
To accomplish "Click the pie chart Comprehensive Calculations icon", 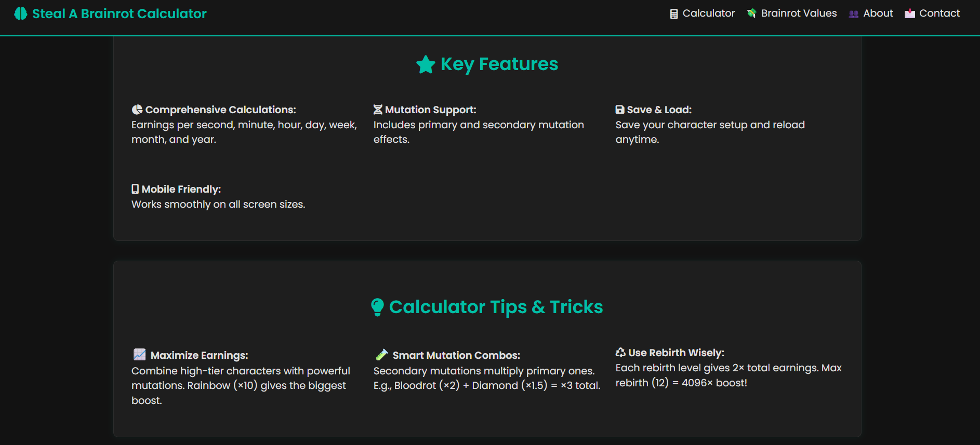I will click(x=137, y=110).
